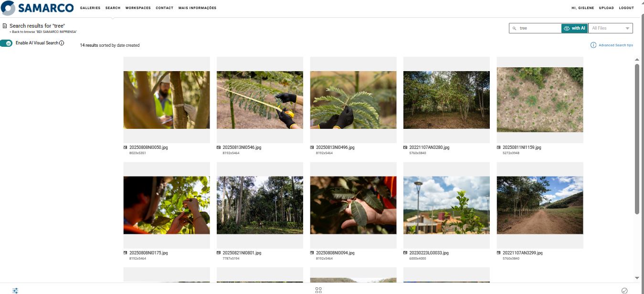Image resolution: width=644 pixels, height=294 pixels.
Task: Click the Advanced Search tips info icon
Action: click(593, 45)
